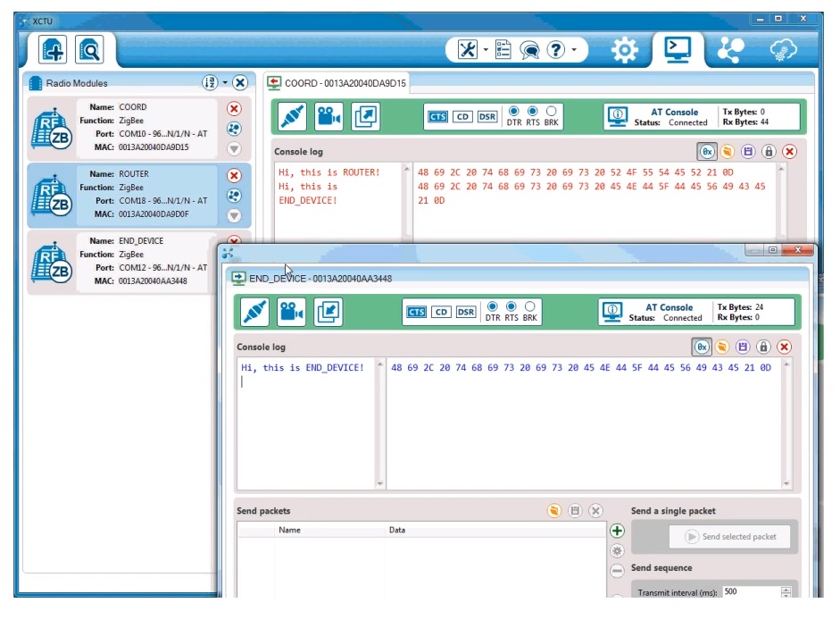Discover network nodes for ROUTER module
The height and width of the screenshot is (628, 840).
tap(234, 196)
